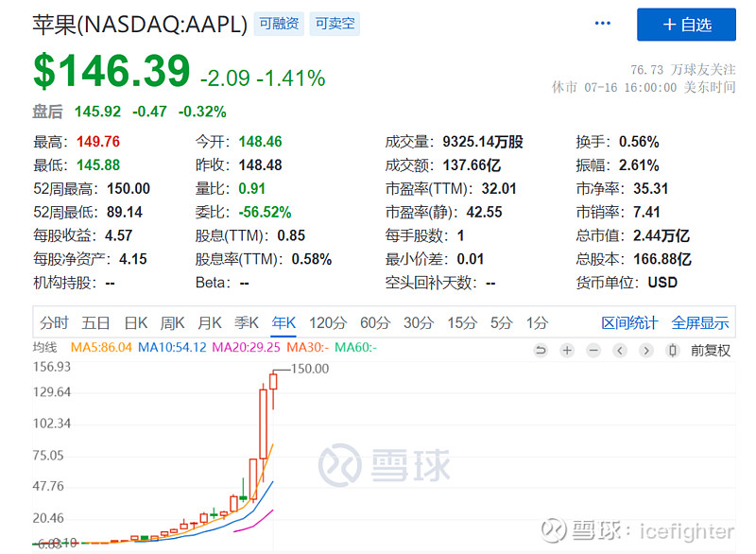
Task: Click the MA60 moving average label
Action: click(x=356, y=347)
